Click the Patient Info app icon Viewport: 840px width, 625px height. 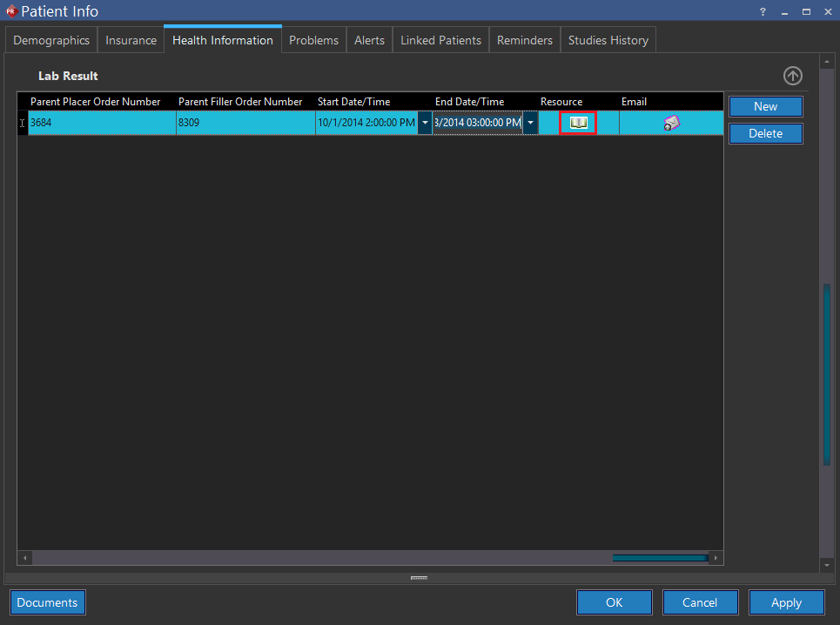pyautogui.click(x=11, y=11)
